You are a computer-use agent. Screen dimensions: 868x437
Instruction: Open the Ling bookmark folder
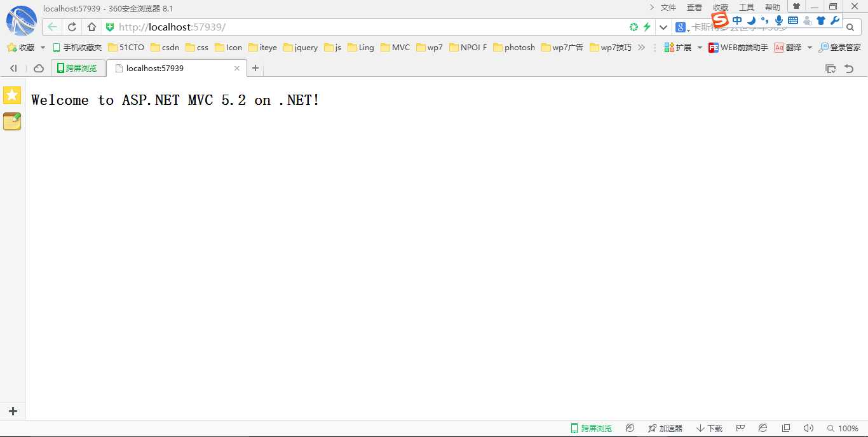click(x=361, y=47)
